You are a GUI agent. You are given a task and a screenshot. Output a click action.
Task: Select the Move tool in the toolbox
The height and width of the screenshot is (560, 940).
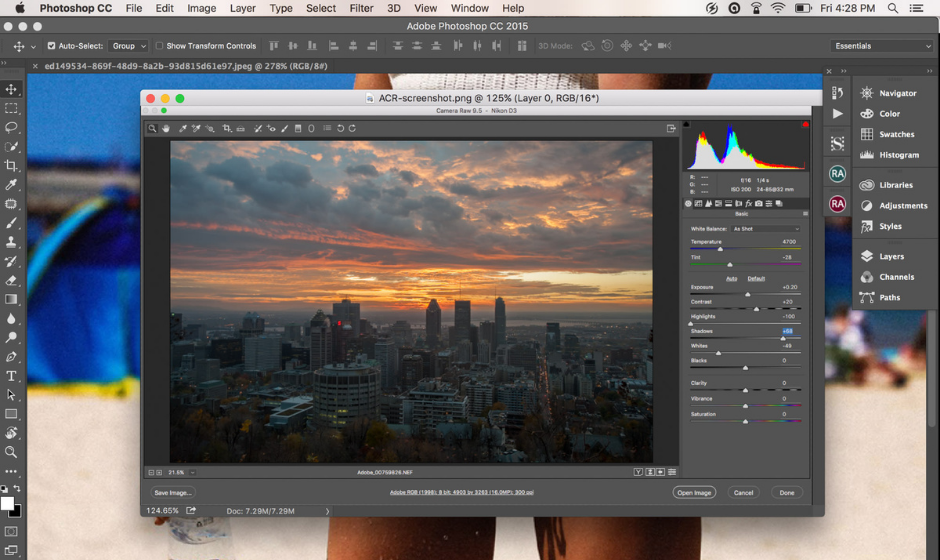tap(11, 89)
